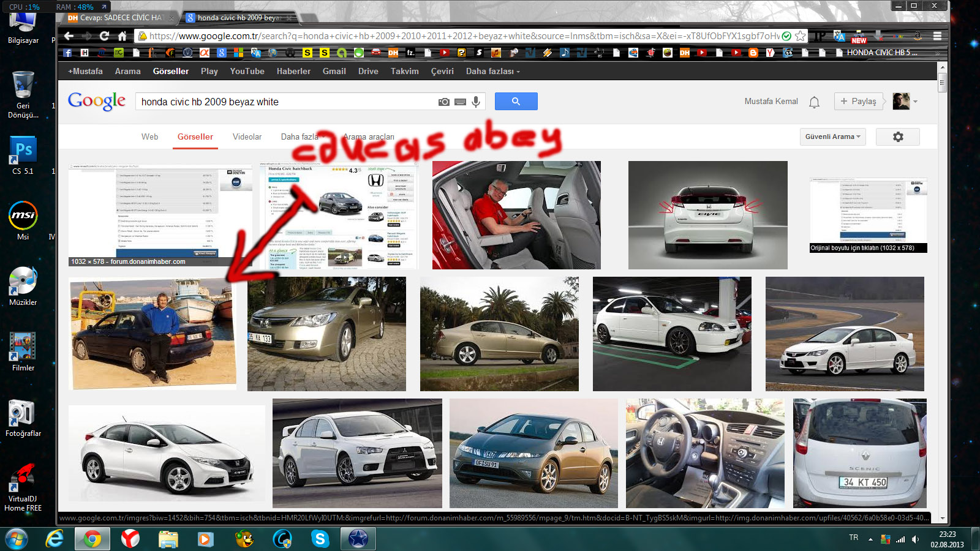The image size is (980, 551).
Task: Launch Internet Explorer from taskbar
Action: [x=55, y=539]
